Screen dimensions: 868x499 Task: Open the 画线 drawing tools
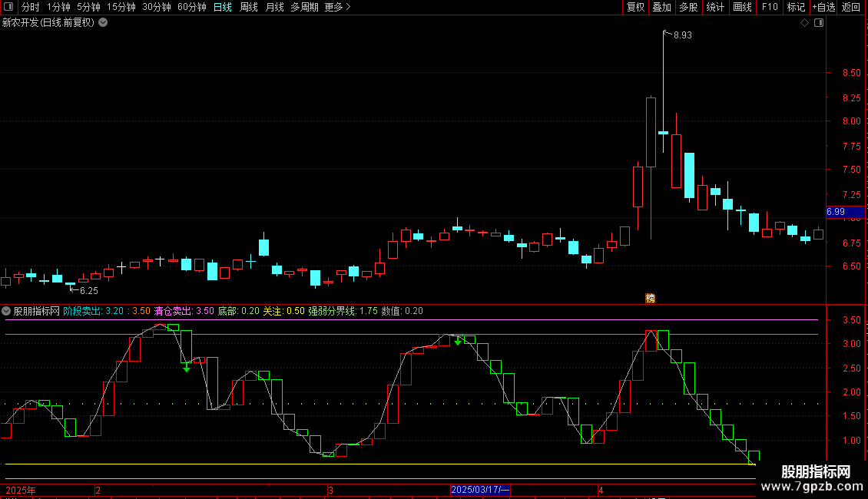(742, 7)
